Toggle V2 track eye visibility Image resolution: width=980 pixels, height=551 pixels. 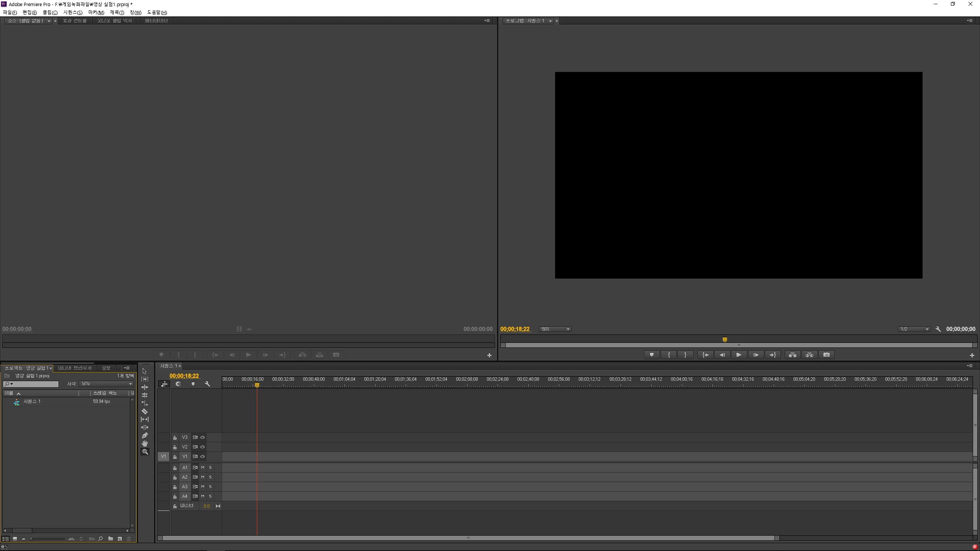pyautogui.click(x=203, y=447)
